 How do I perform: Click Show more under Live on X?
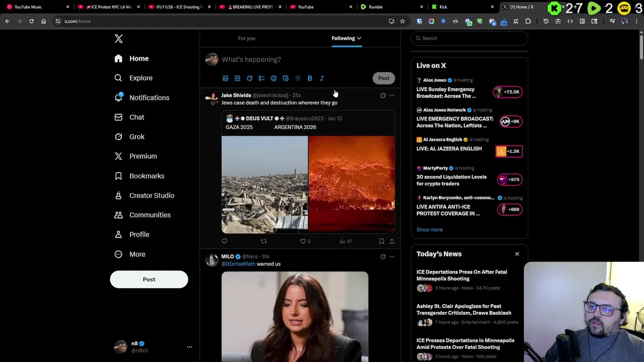[x=430, y=230]
